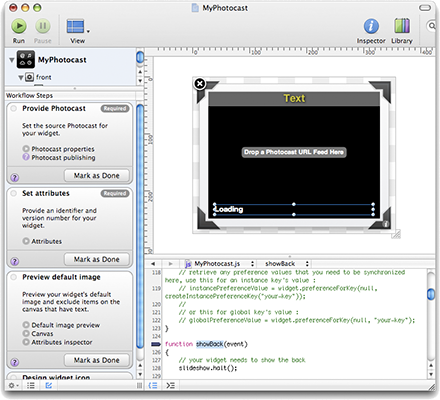Viewport: 440px width, 400px height.
Task: Click the showBack function name in code
Action: tap(209, 344)
